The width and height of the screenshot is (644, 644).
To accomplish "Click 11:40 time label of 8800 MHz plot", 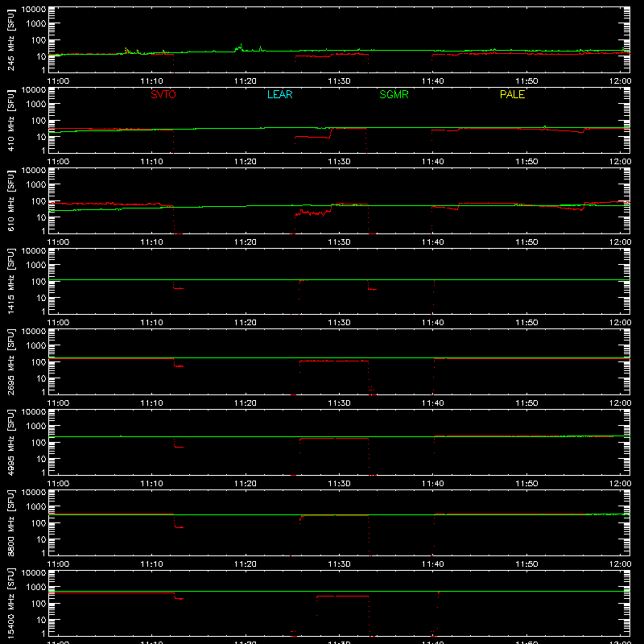I will point(432,564).
